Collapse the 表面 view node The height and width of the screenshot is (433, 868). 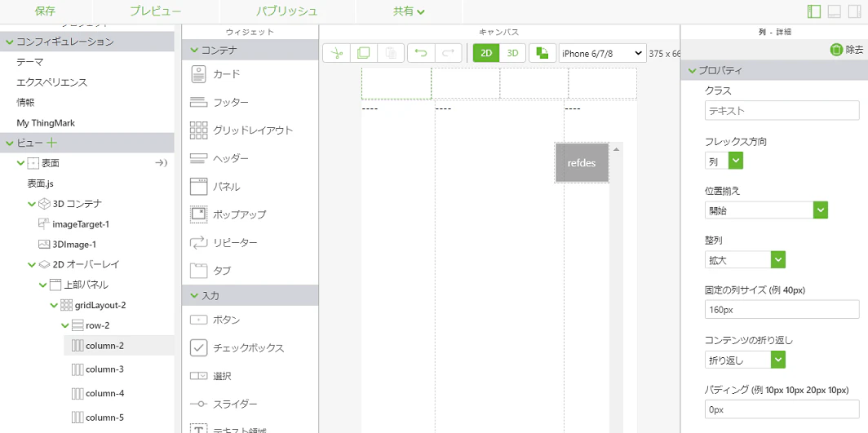[21, 163]
